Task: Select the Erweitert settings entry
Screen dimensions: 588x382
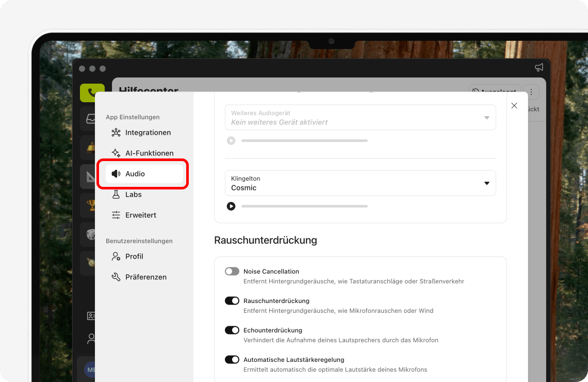Action: coord(140,215)
